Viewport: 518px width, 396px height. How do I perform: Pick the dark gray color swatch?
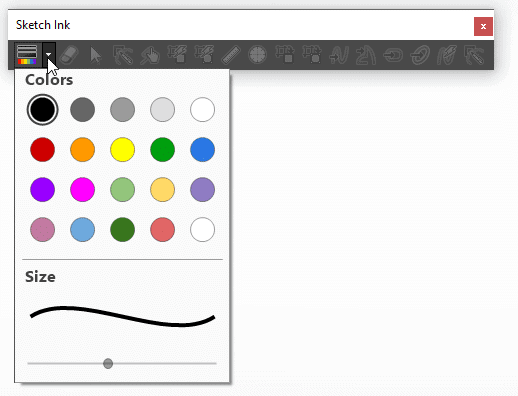pyautogui.click(x=82, y=110)
